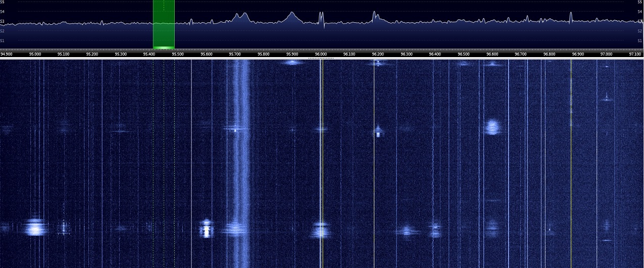Click the 96.600 frequency scale label
The height and width of the screenshot is (268, 644).
click(x=492, y=54)
